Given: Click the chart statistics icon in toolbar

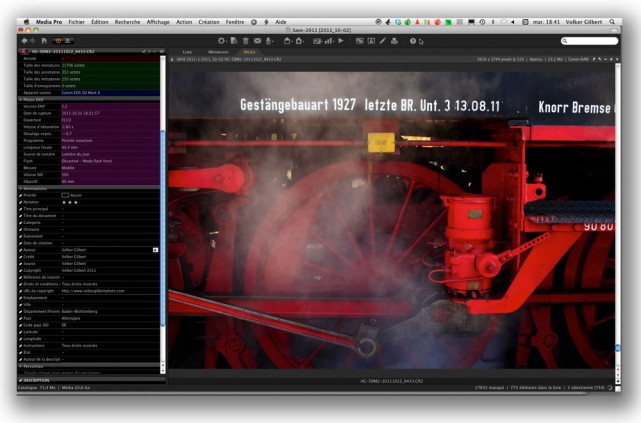Looking at the screenshot, I should pos(329,41).
